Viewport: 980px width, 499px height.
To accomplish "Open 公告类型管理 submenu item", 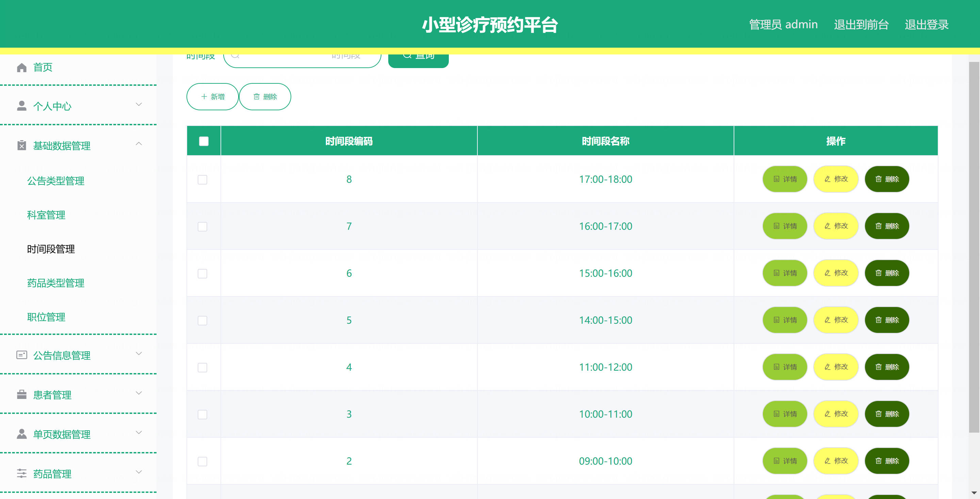I will click(x=55, y=181).
